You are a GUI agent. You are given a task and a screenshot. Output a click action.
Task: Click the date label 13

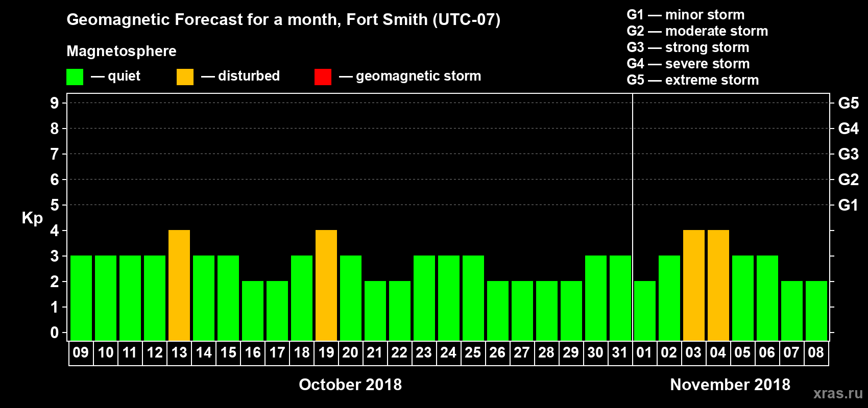179,353
